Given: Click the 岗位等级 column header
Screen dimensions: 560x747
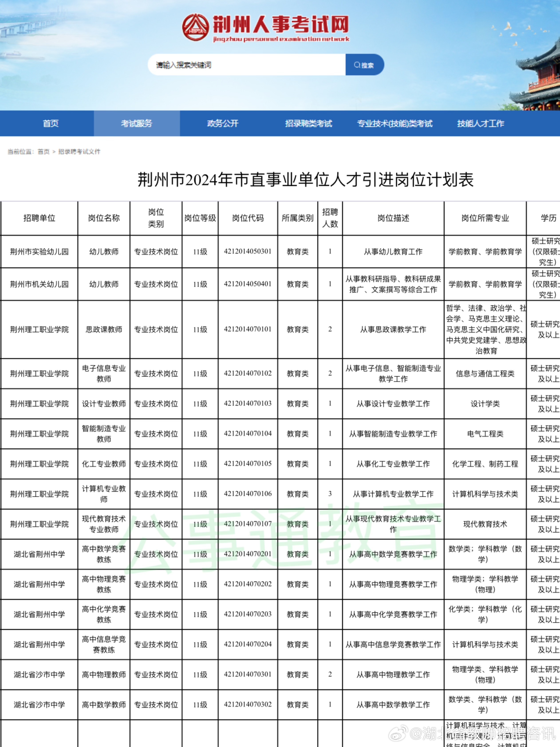Looking at the screenshot, I should click(x=200, y=218).
